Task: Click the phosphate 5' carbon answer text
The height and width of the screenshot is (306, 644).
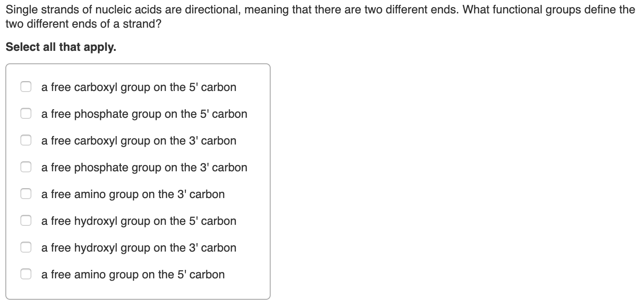Action: click(144, 114)
